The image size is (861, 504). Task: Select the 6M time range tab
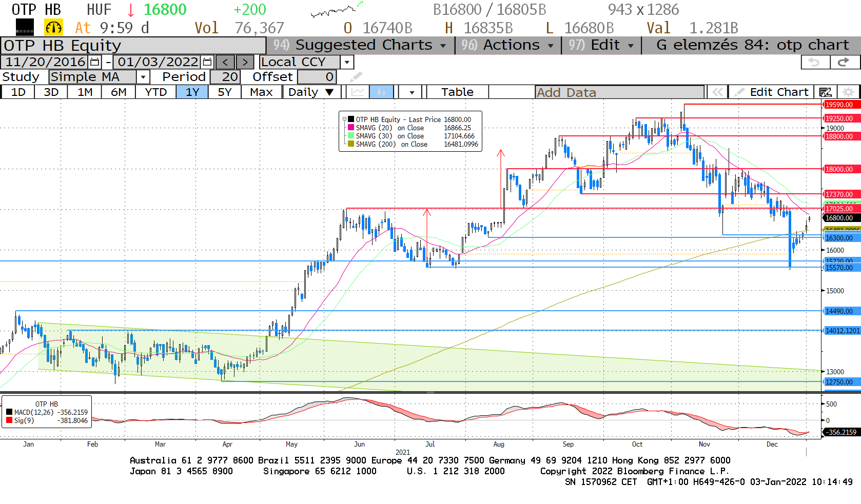click(x=119, y=92)
